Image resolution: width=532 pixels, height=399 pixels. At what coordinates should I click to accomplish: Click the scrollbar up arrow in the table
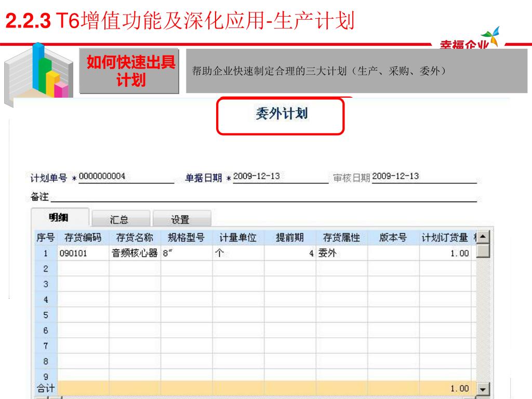(x=483, y=236)
